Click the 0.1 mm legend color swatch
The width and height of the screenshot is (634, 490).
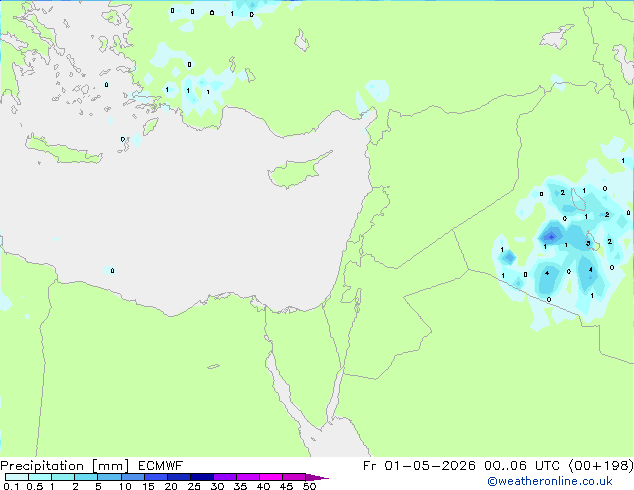17,477
